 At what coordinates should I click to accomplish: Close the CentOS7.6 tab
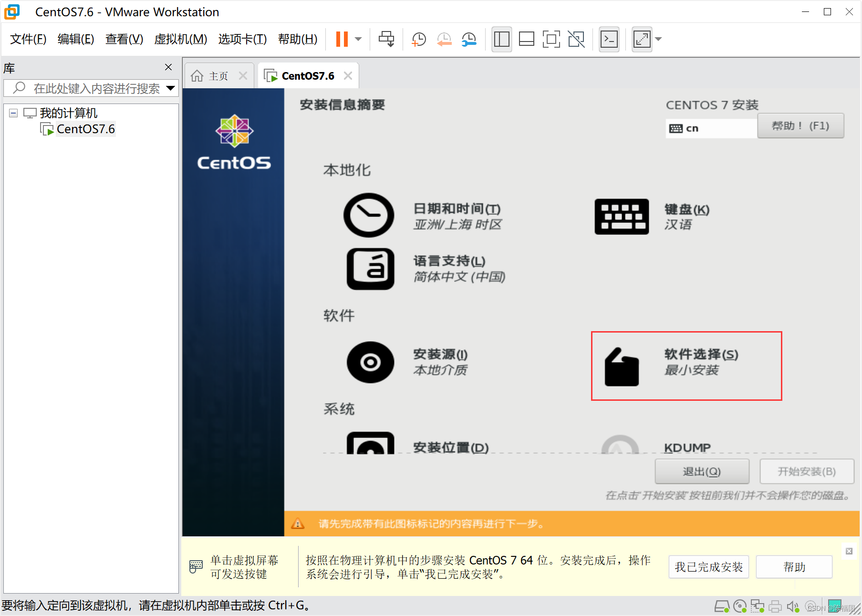(348, 76)
